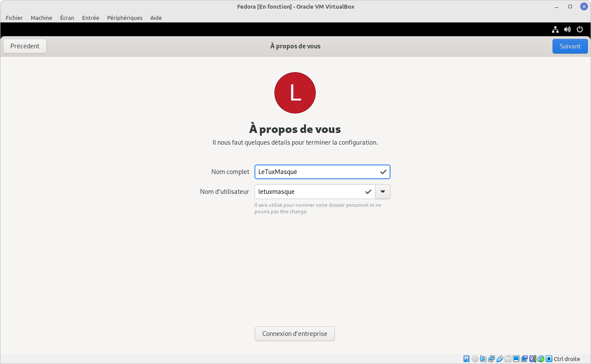The height and width of the screenshot is (364, 591).
Task: Click the mouse integration globe icon in status bar
Action: (540, 359)
